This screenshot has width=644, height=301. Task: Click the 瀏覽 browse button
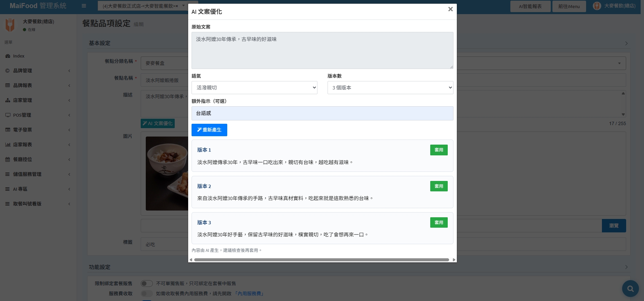(614, 226)
